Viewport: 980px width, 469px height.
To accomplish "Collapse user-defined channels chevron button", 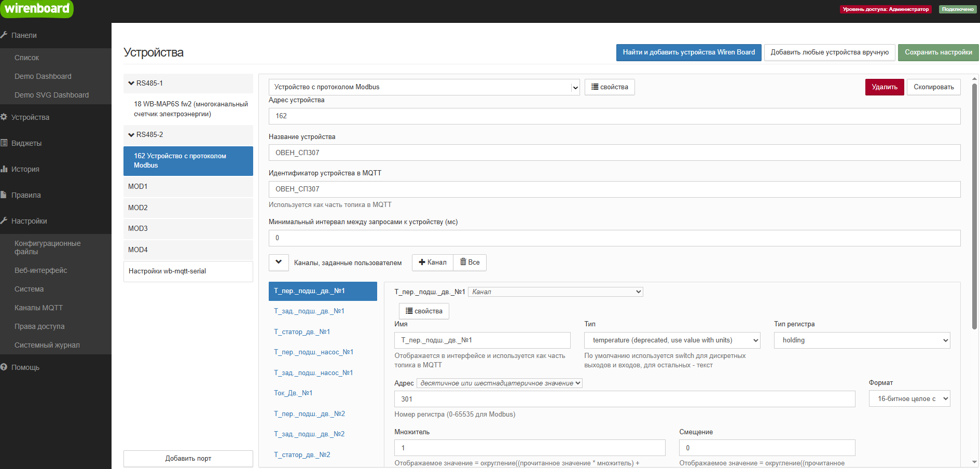I will click(279, 263).
